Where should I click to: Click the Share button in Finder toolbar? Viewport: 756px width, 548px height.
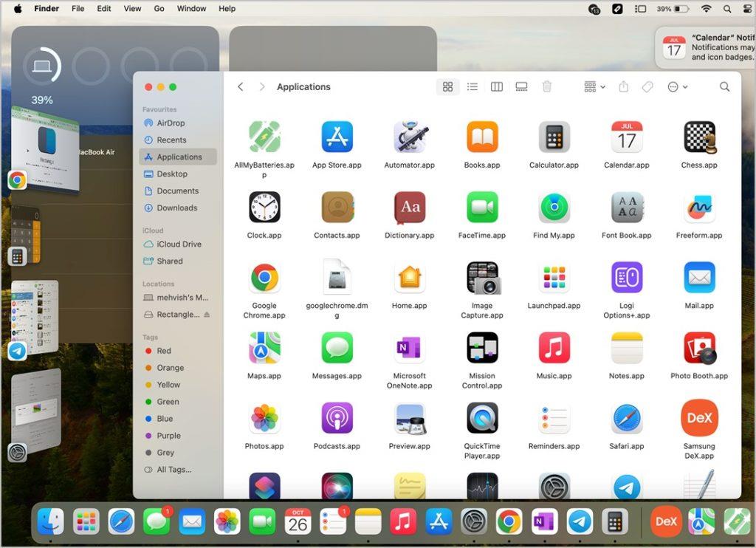click(x=623, y=87)
